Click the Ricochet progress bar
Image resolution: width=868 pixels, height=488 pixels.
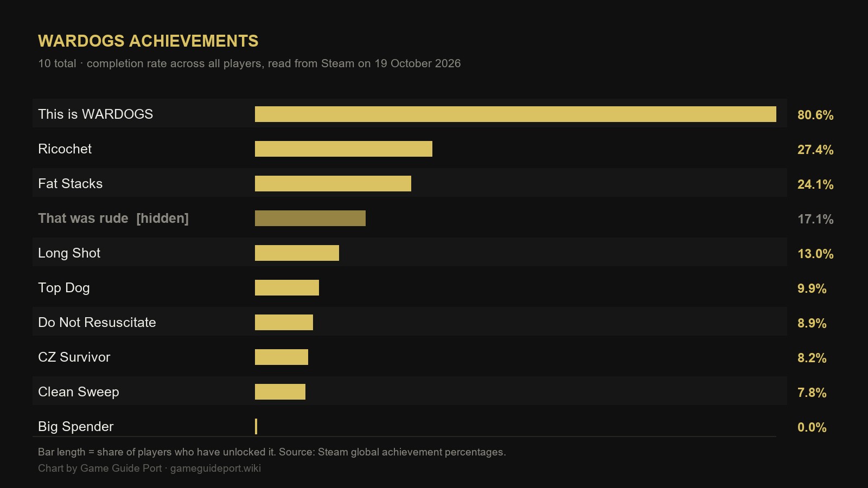(343, 149)
